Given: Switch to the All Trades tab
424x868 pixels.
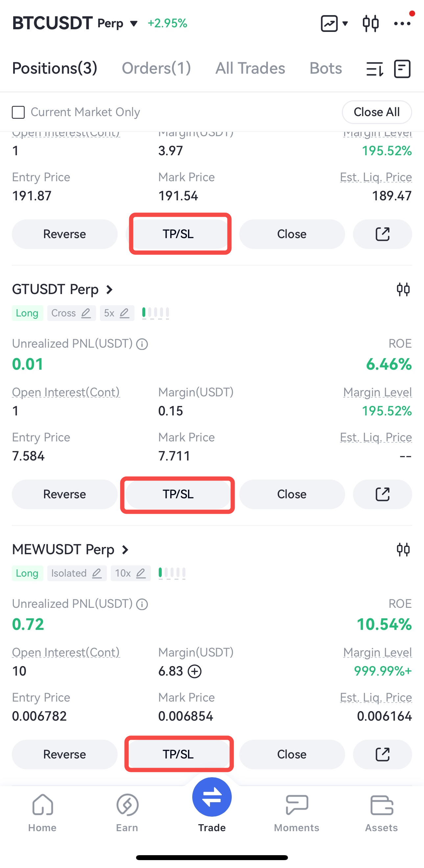Looking at the screenshot, I should [x=250, y=68].
